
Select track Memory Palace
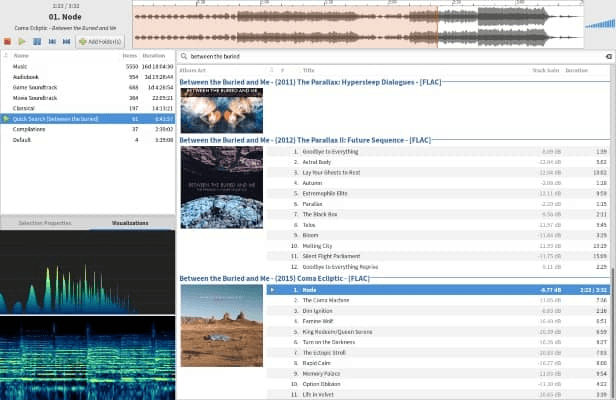438,374
